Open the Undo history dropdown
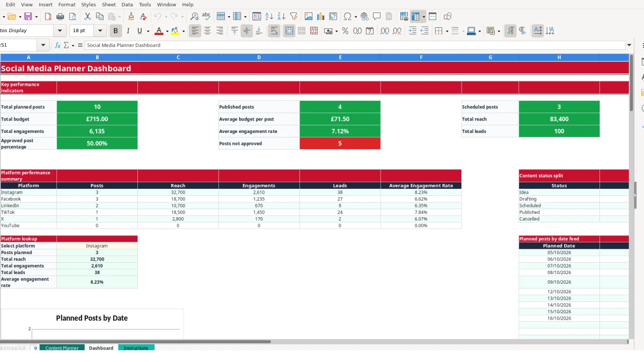 [166, 17]
